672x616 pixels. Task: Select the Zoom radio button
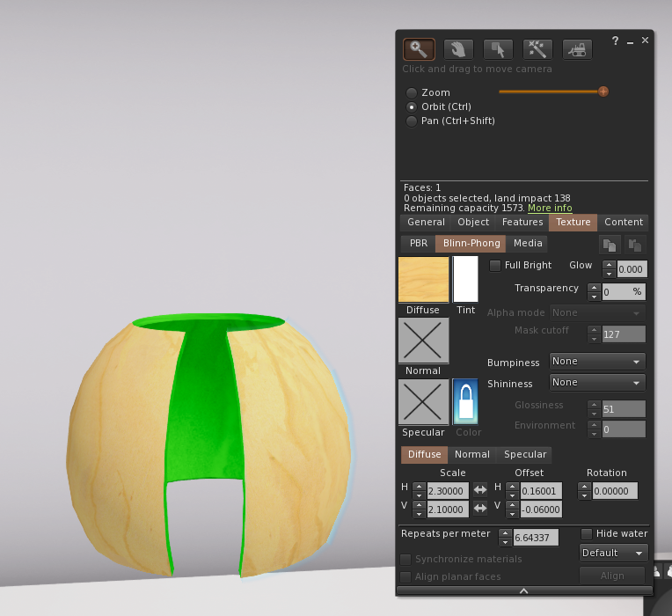[411, 92]
